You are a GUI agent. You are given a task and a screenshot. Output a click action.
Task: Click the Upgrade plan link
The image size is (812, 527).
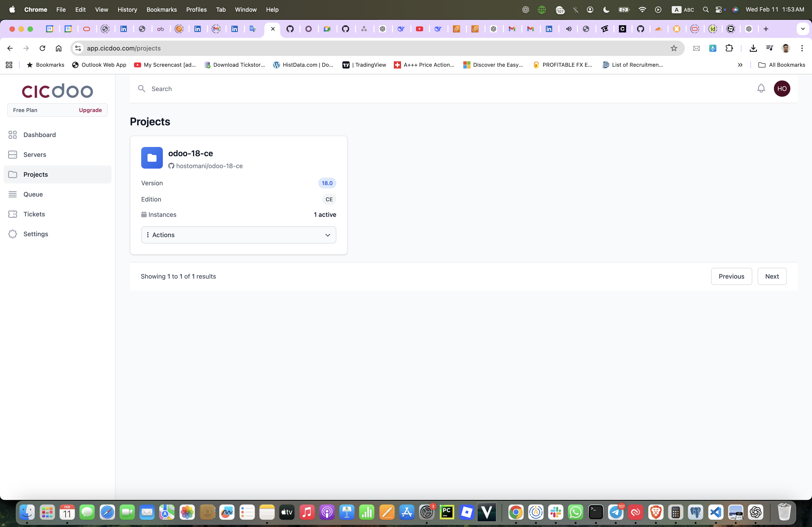(x=90, y=110)
